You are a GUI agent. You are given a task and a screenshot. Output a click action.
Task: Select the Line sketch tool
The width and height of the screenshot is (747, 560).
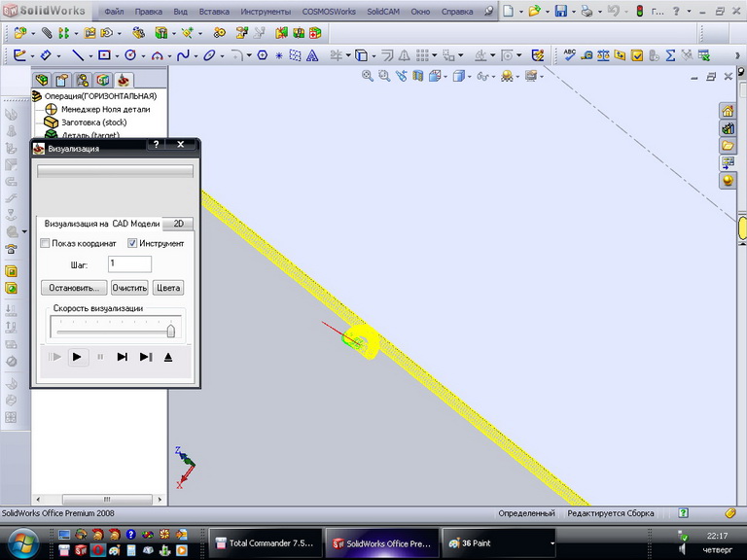click(77, 55)
